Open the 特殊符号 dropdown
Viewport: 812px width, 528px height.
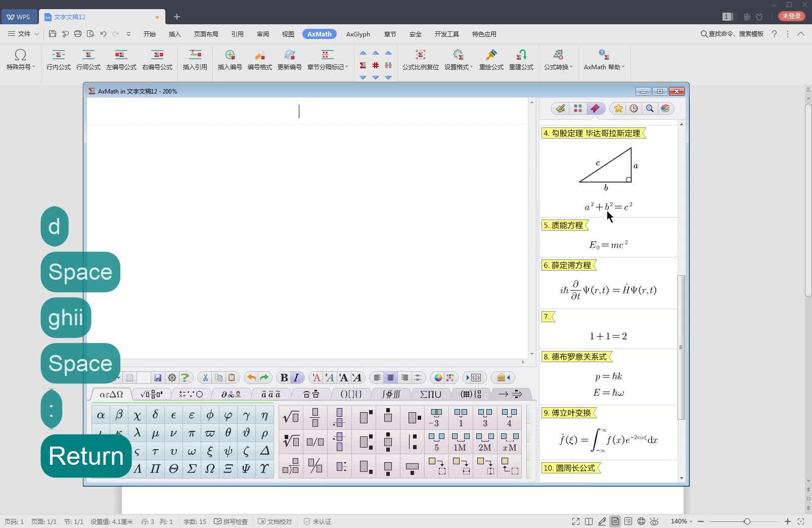point(20,61)
